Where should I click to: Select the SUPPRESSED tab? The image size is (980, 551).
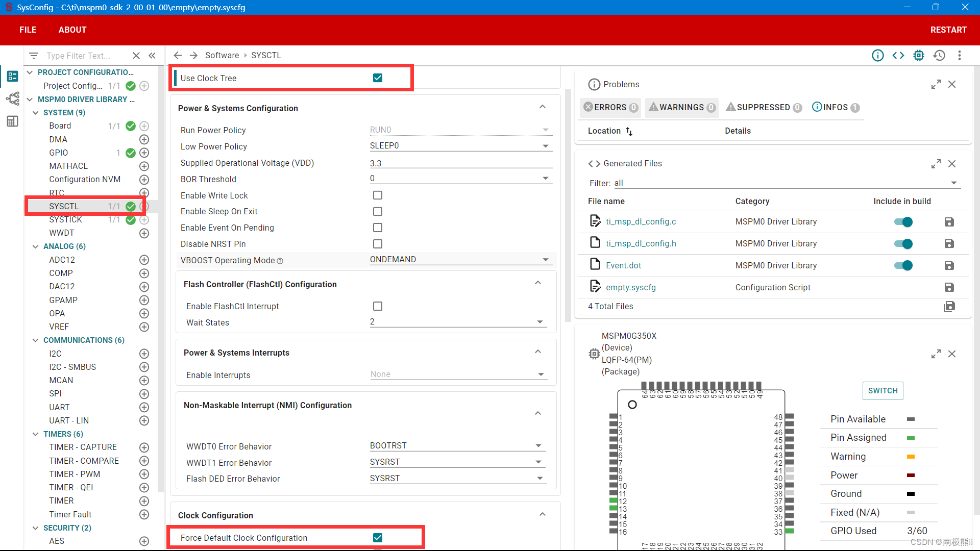pyautogui.click(x=764, y=107)
